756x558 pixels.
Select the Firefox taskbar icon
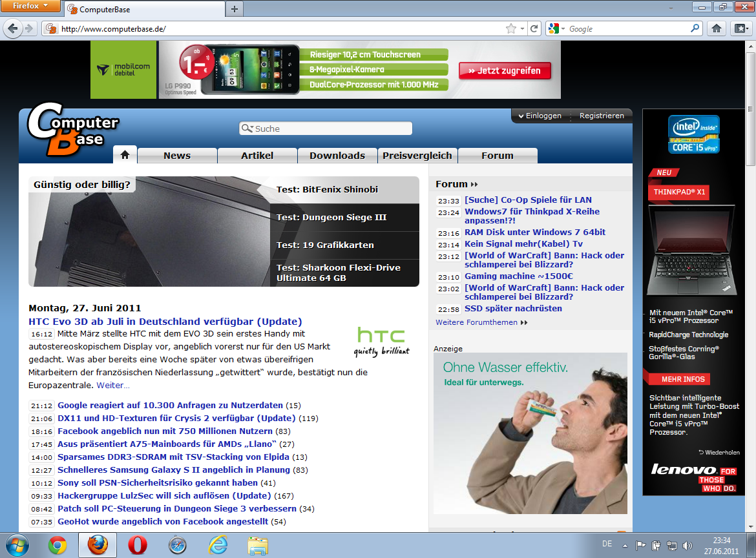pos(98,546)
